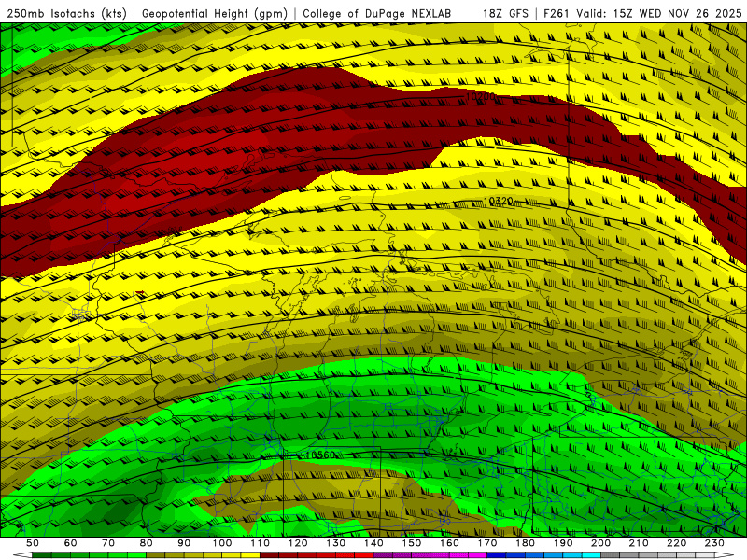The width and height of the screenshot is (747, 560).
Task: Select the bright magenta swatch just left of 170
Action: click(x=478, y=554)
